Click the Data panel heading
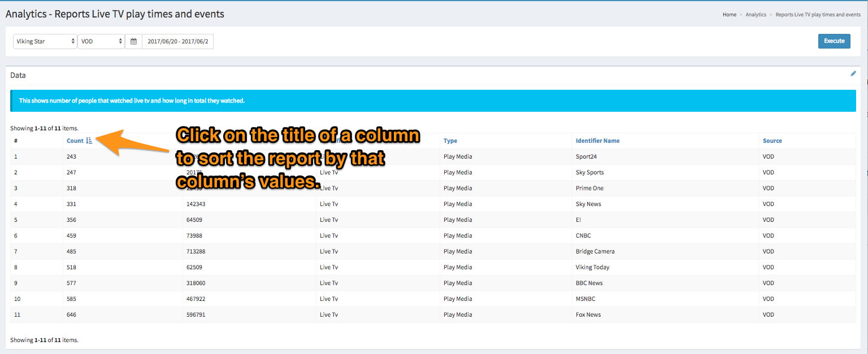 tap(18, 75)
